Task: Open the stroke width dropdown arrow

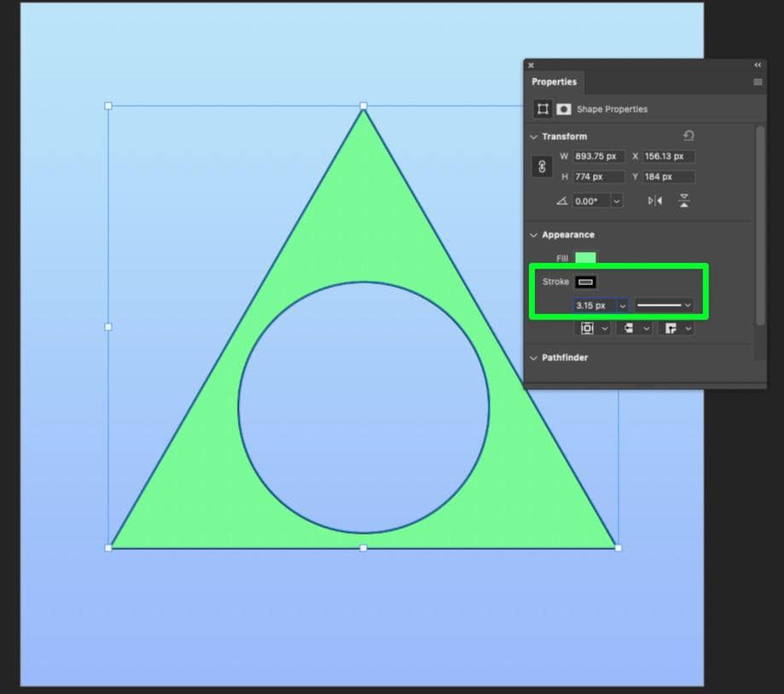Action: (x=623, y=306)
